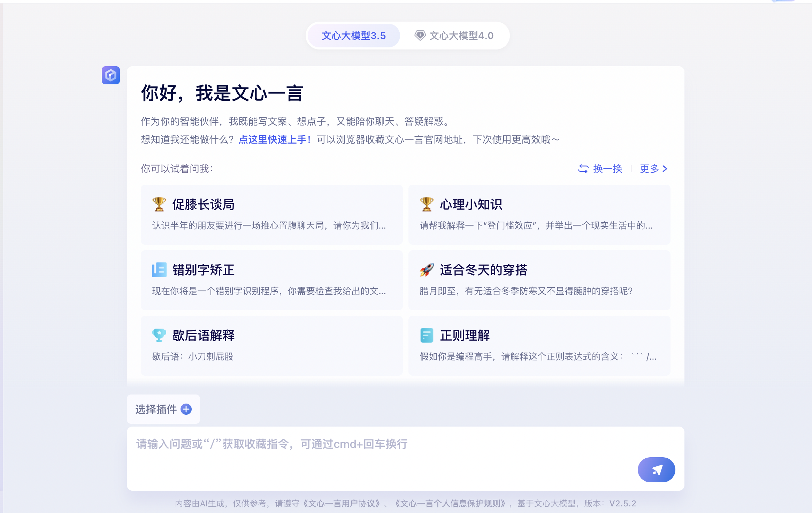Click the plus icon beside 选择插件
The width and height of the screenshot is (812, 513).
(186, 409)
